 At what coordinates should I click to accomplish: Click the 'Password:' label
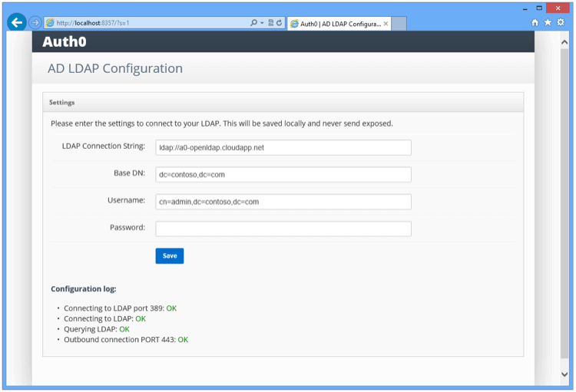(x=127, y=228)
